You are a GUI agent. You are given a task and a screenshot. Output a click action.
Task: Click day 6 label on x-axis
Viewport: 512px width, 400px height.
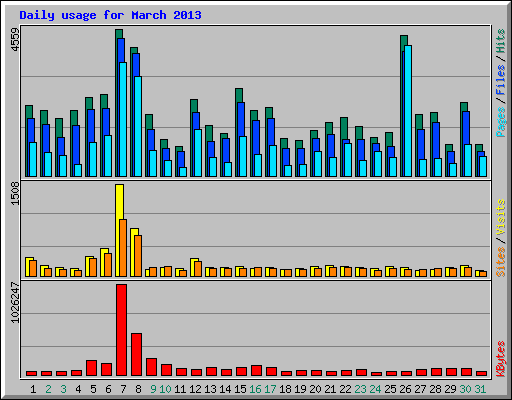[108, 389]
